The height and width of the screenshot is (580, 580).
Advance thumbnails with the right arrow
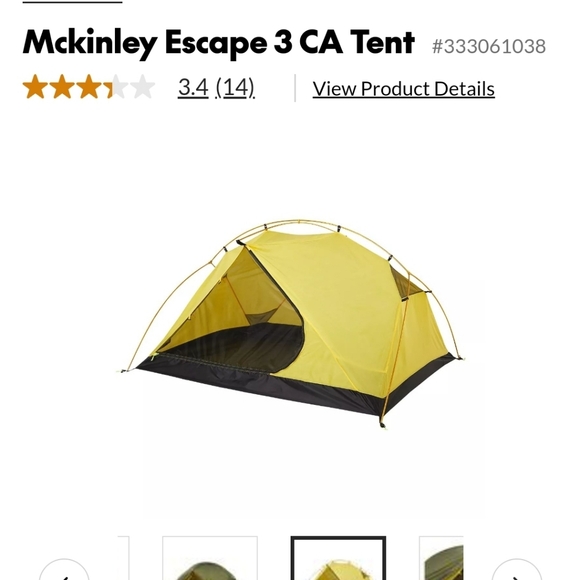click(x=516, y=570)
